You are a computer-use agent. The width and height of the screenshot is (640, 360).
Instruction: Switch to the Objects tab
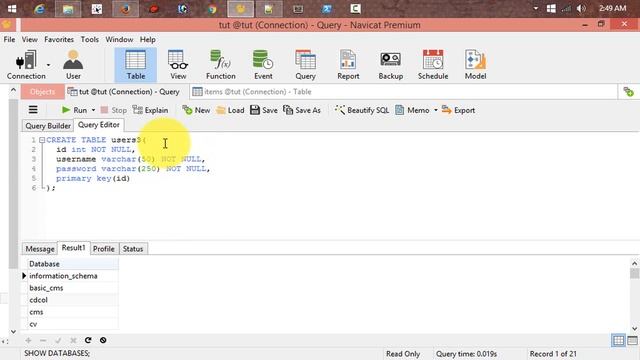42,92
